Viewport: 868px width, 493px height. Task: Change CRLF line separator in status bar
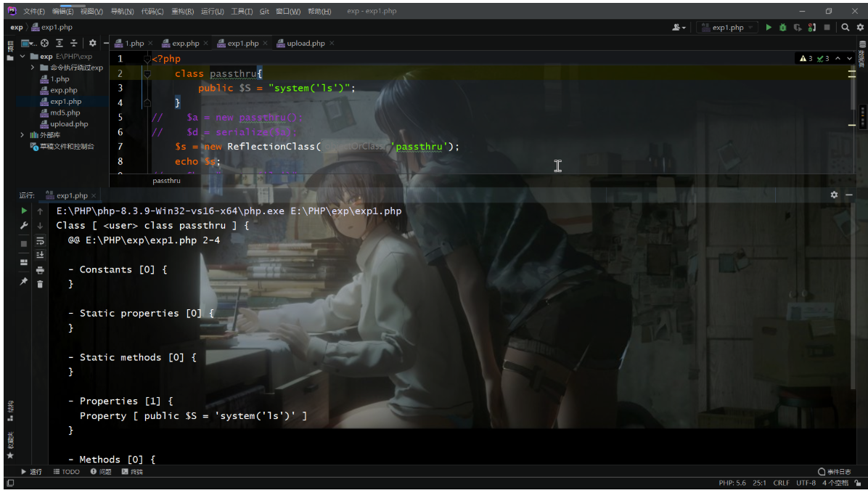pyautogui.click(x=781, y=483)
